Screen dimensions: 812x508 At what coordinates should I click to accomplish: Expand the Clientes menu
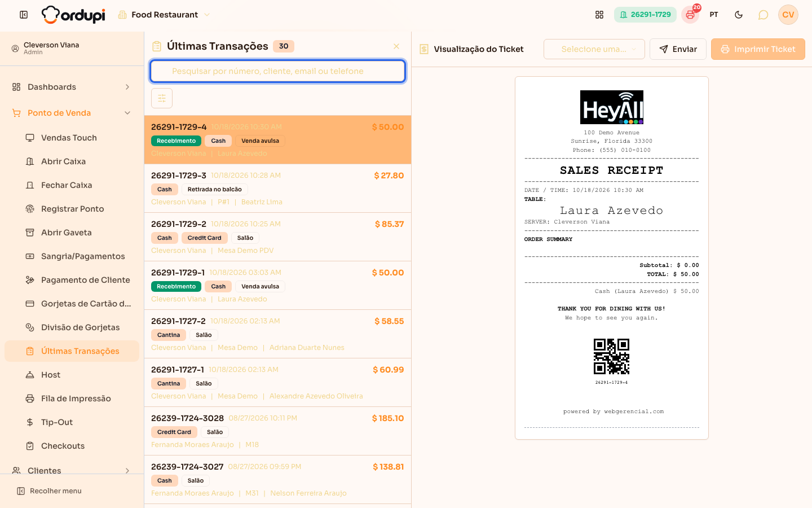pyautogui.click(x=72, y=470)
